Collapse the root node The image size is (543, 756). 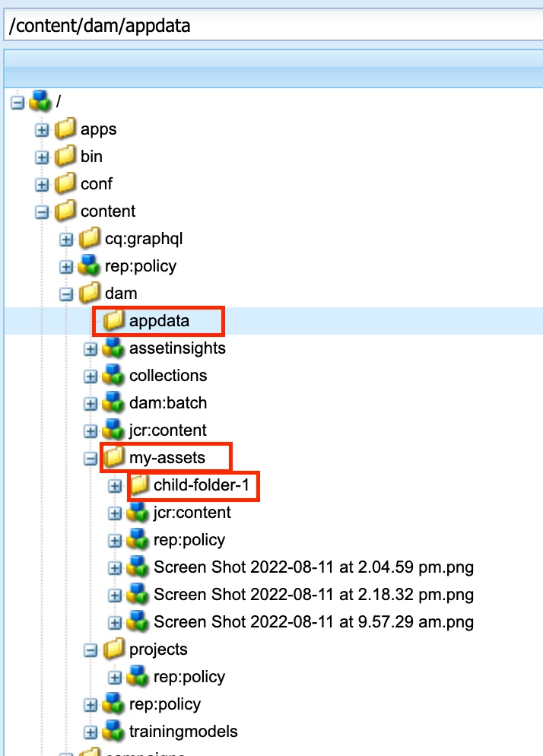pyautogui.click(x=17, y=102)
